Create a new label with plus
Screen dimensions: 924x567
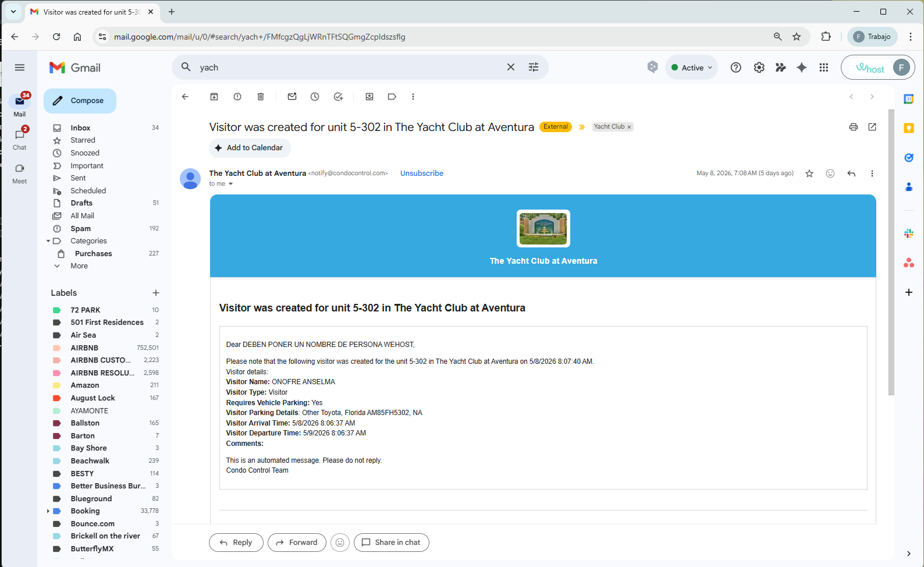pyautogui.click(x=156, y=293)
